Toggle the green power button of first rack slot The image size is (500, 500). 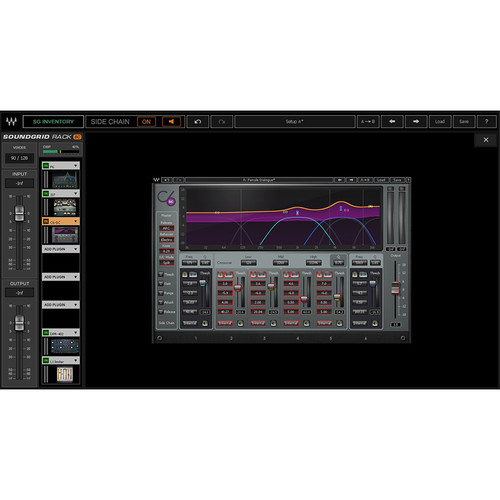click(46, 166)
